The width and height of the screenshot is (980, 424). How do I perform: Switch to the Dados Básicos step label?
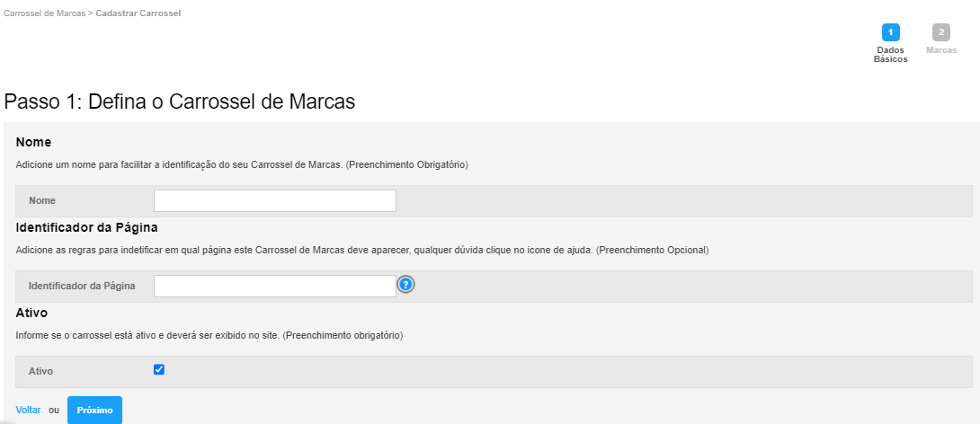tap(891, 55)
